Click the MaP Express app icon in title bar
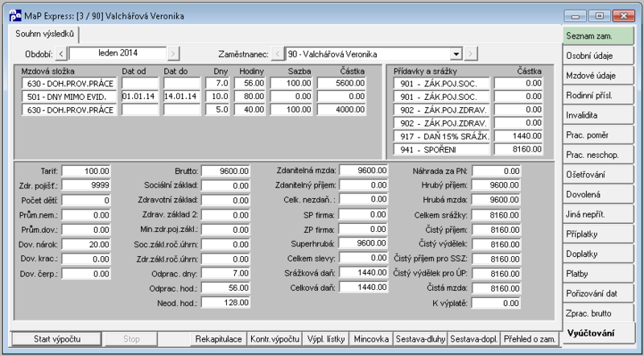Image resolution: width=644 pixels, height=356 pixels. (x=15, y=16)
